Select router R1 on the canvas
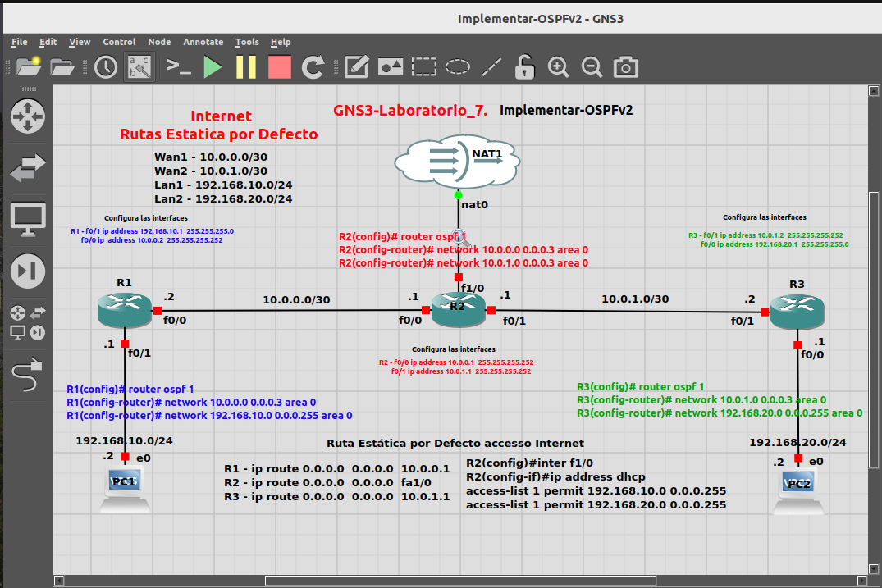The image size is (882, 588). pyautogui.click(x=125, y=310)
